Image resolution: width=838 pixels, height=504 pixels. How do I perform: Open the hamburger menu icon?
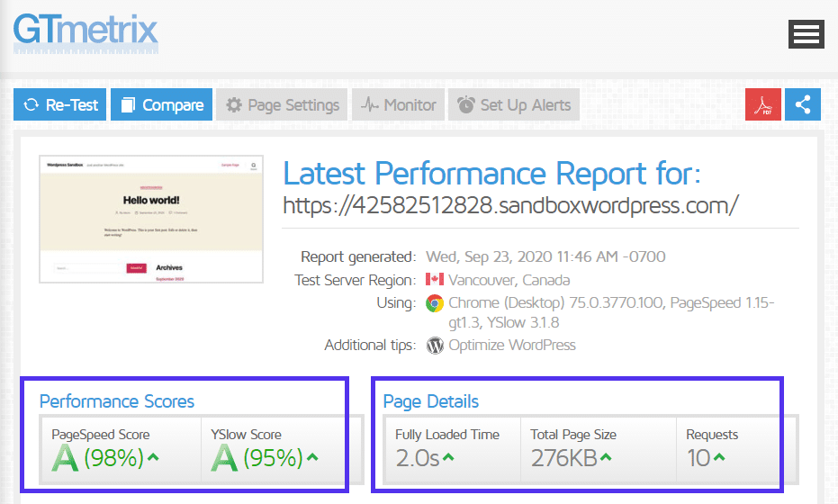[806, 34]
